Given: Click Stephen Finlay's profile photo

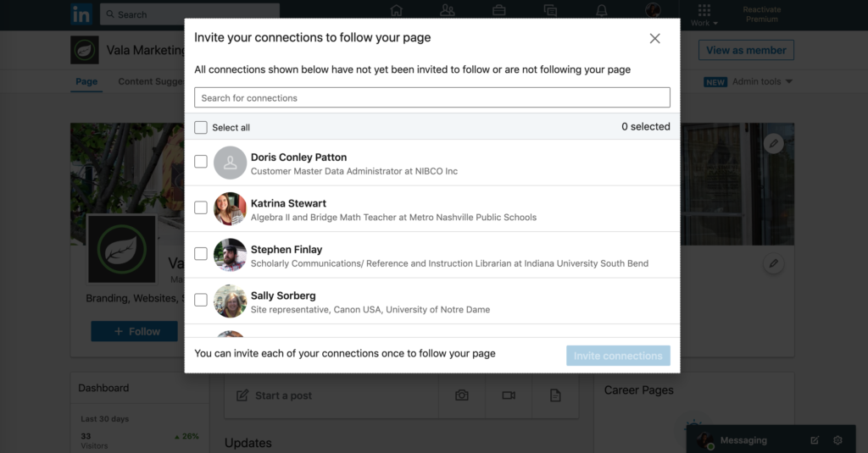Looking at the screenshot, I should [x=230, y=255].
